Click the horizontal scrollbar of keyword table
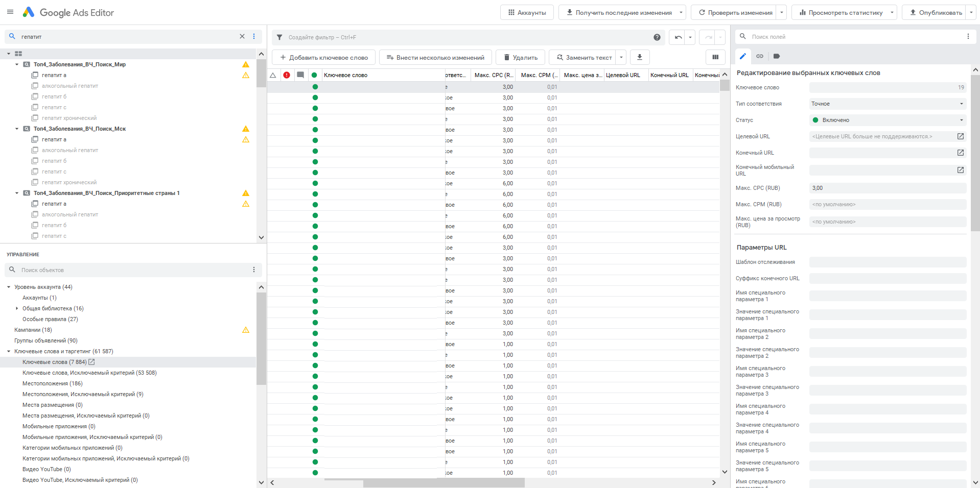Image resolution: width=980 pixels, height=488 pixels. click(444, 483)
